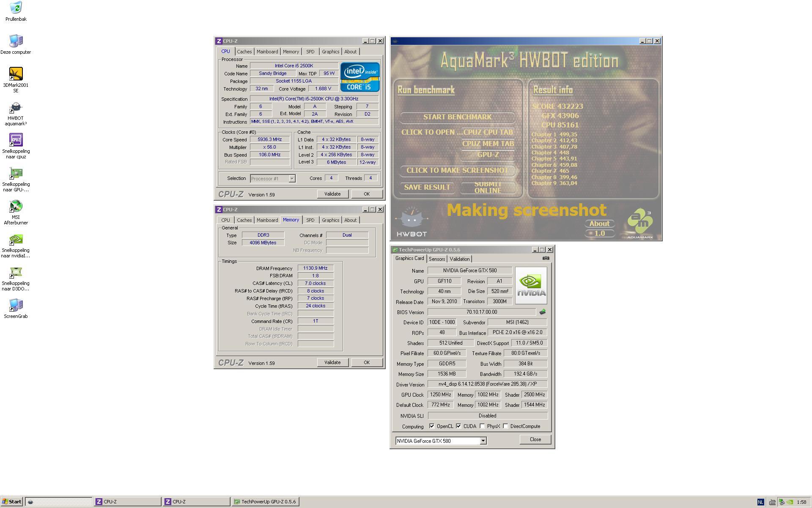Launch MSI Afterburner desktop icon
Image resolution: width=812 pixels, height=508 pixels.
16,206
